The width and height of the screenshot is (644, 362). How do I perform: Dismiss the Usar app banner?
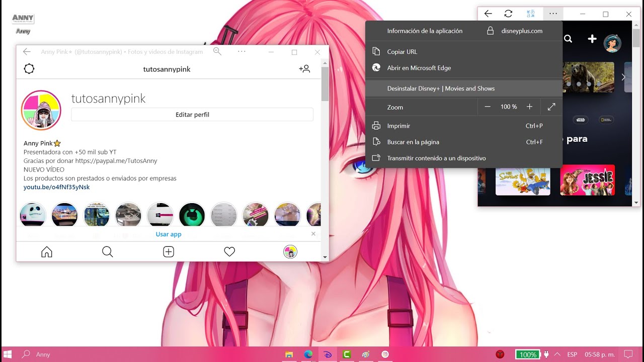(x=313, y=234)
